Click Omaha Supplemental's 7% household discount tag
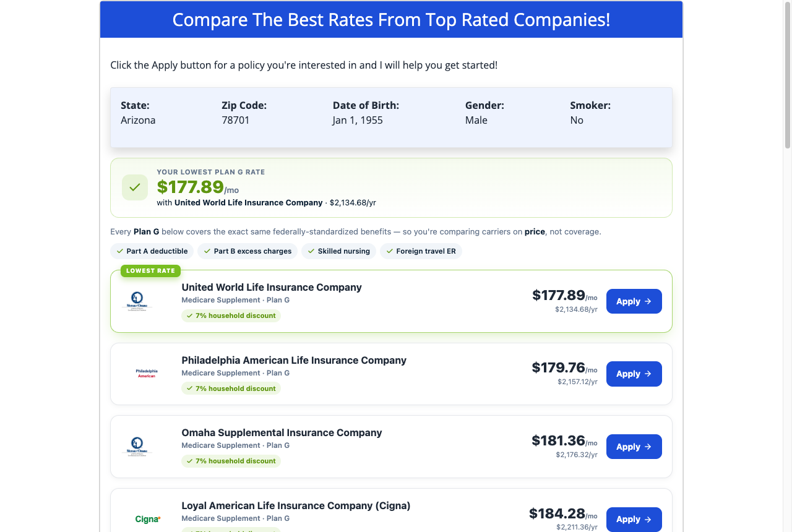Viewport: 792px width, 532px height. pos(231,461)
